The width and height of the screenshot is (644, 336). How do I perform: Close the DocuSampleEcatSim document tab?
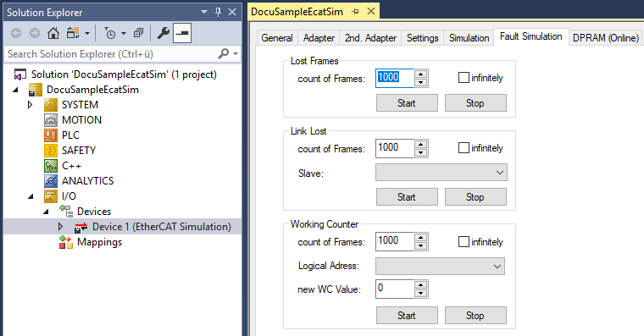point(371,11)
